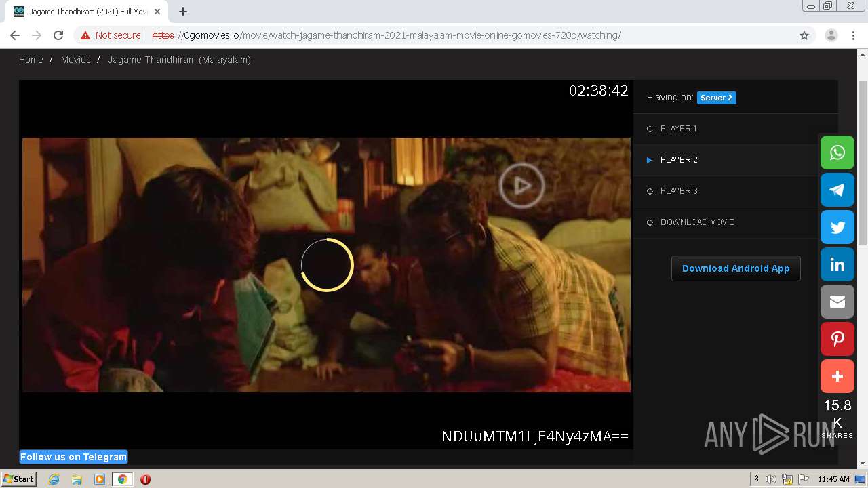Image resolution: width=868 pixels, height=488 pixels.
Task: Share via the Telegram icon
Action: pyautogui.click(x=837, y=190)
